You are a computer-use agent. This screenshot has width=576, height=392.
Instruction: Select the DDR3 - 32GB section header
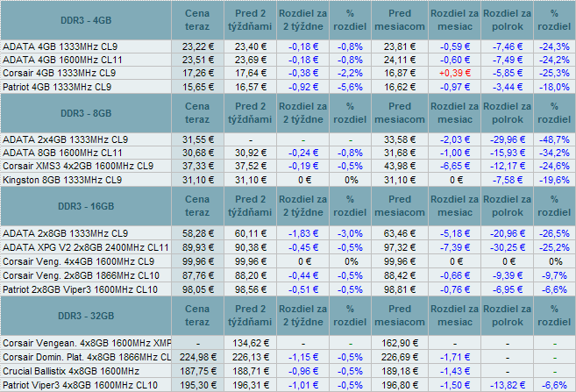[x=86, y=316]
